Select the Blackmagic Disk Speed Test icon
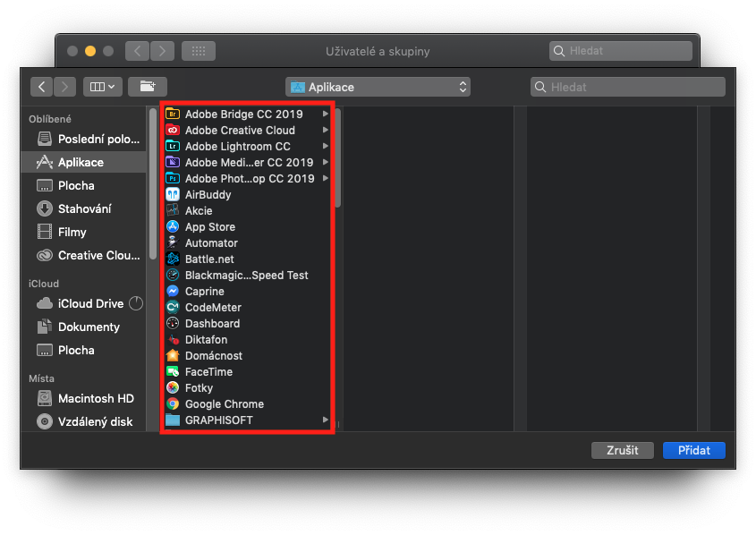 (x=173, y=276)
